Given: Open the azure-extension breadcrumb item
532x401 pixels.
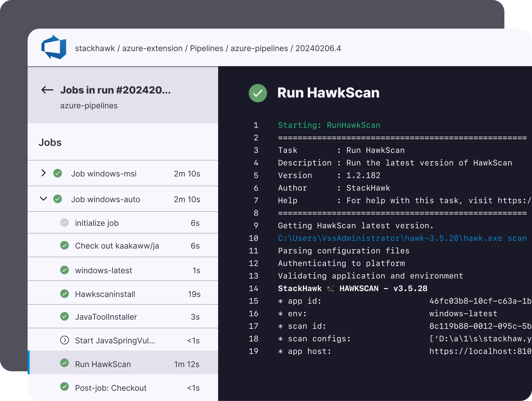Looking at the screenshot, I should 152,48.
